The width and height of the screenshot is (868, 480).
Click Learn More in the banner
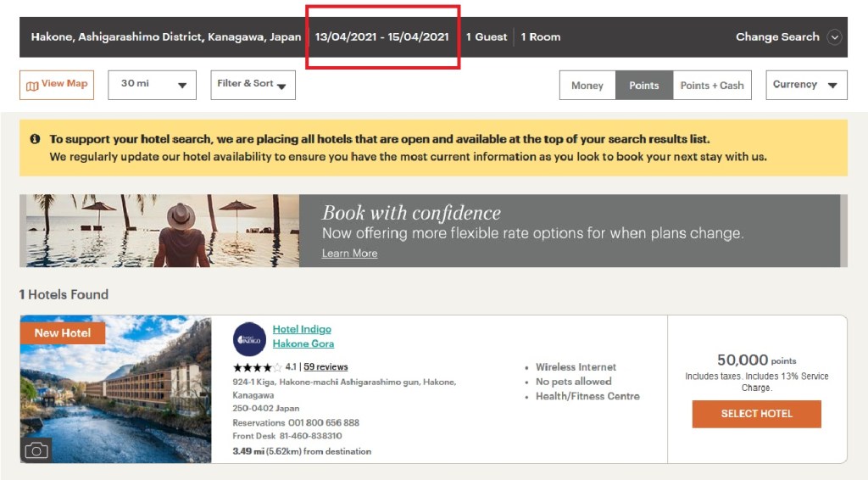pos(349,254)
